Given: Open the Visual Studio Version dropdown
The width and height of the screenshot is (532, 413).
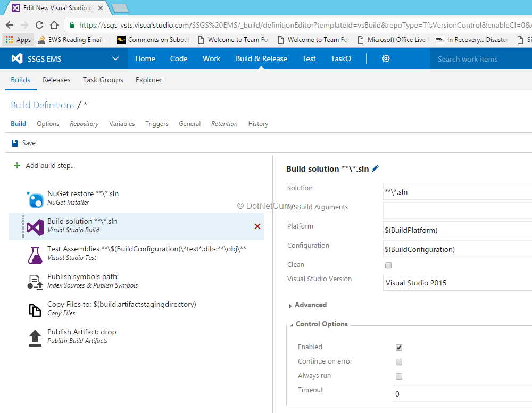Looking at the screenshot, I should [x=458, y=283].
